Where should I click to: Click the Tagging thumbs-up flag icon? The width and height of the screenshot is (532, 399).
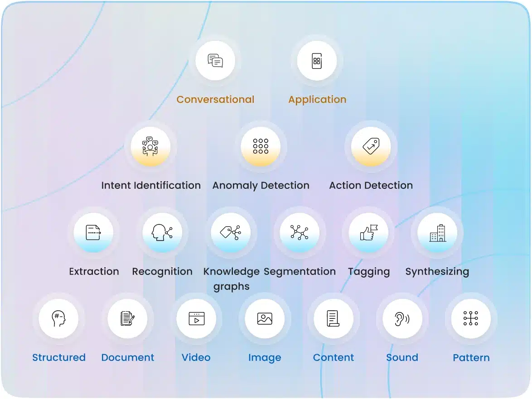tap(368, 232)
